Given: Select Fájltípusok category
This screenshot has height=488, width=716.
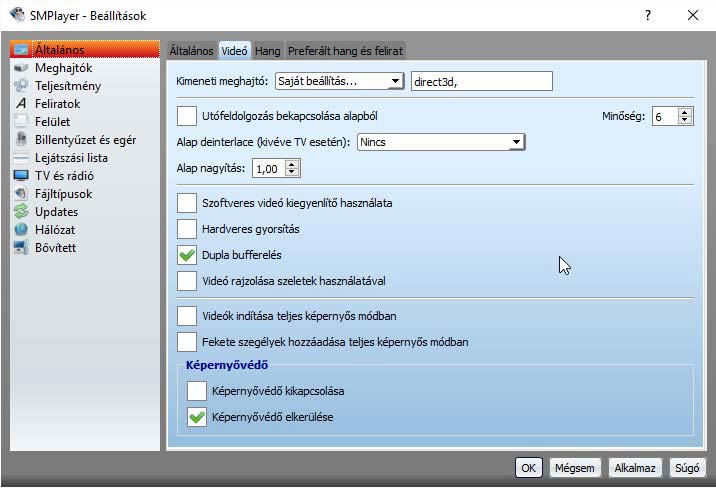Looking at the screenshot, I should tap(85, 194).
